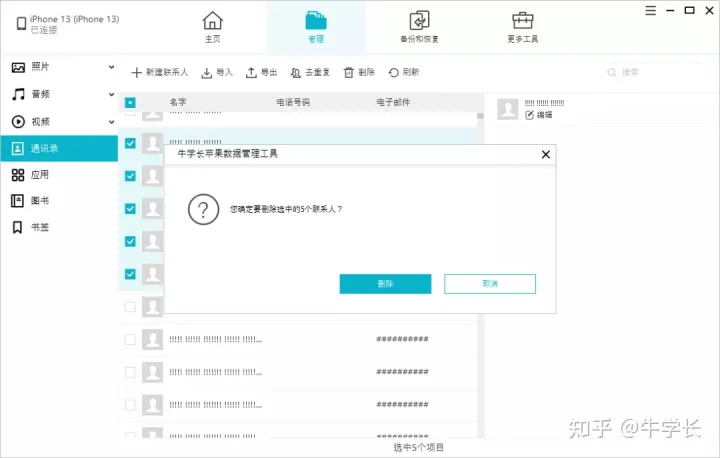
Task: Click the 选中5个项目 status text
Action: 418,447
